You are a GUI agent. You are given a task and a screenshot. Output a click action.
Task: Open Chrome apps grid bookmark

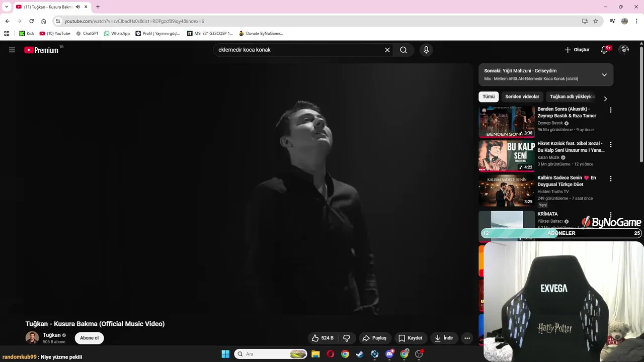7,33
